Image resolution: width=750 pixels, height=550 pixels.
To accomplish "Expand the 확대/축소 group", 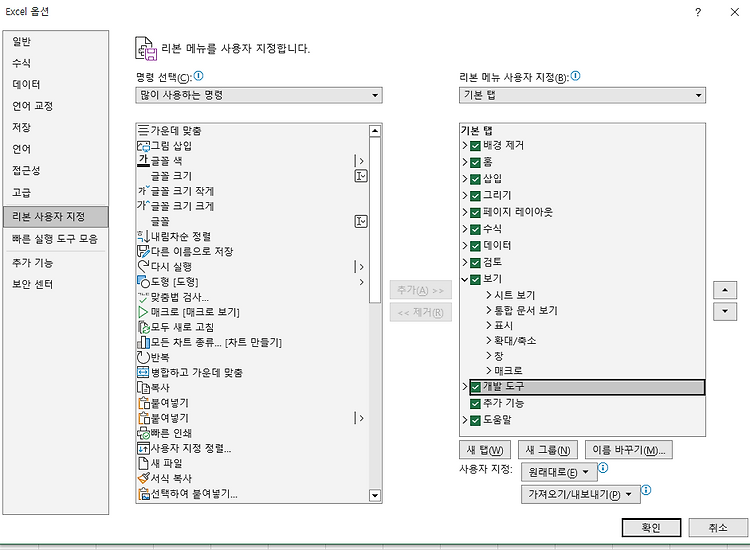I will [x=489, y=340].
